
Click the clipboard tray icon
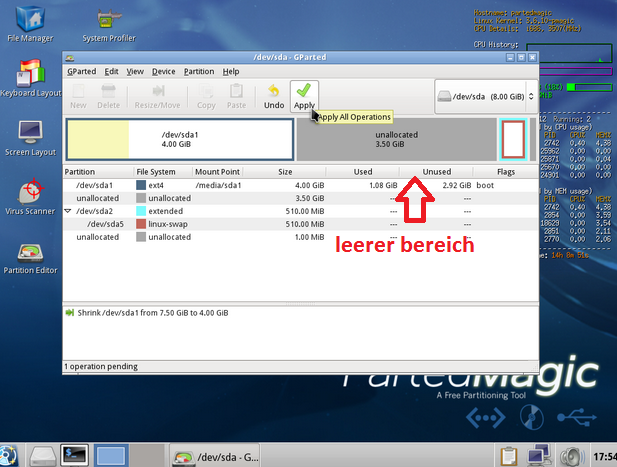(508, 456)
